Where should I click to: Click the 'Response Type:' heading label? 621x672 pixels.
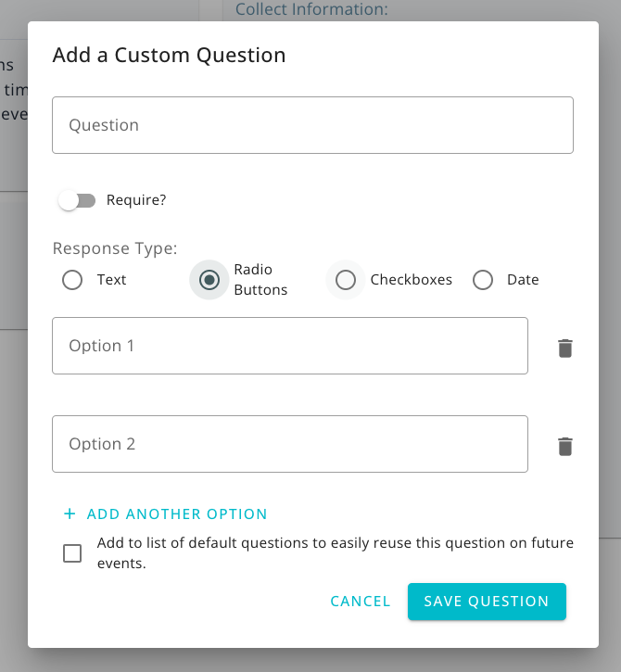(115, 248)
